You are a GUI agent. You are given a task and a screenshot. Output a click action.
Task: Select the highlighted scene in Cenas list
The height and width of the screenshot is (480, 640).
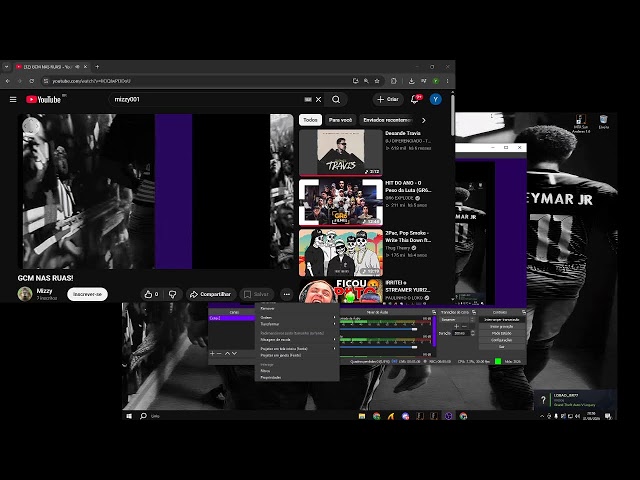coord(231,318)
